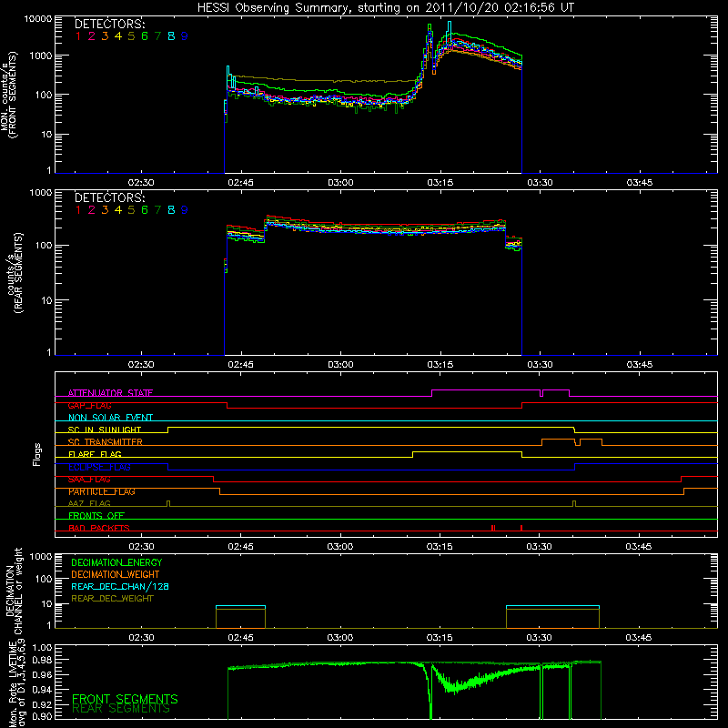728x728 pixels.
Task: Click detector 4 label in front segments legend
Action: (118, 36)
